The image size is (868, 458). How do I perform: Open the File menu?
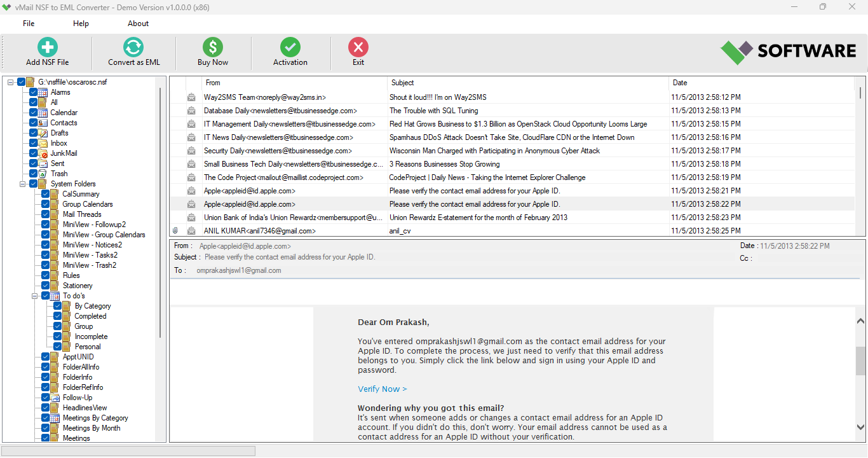pyautogui.click(x=28, y=23)
